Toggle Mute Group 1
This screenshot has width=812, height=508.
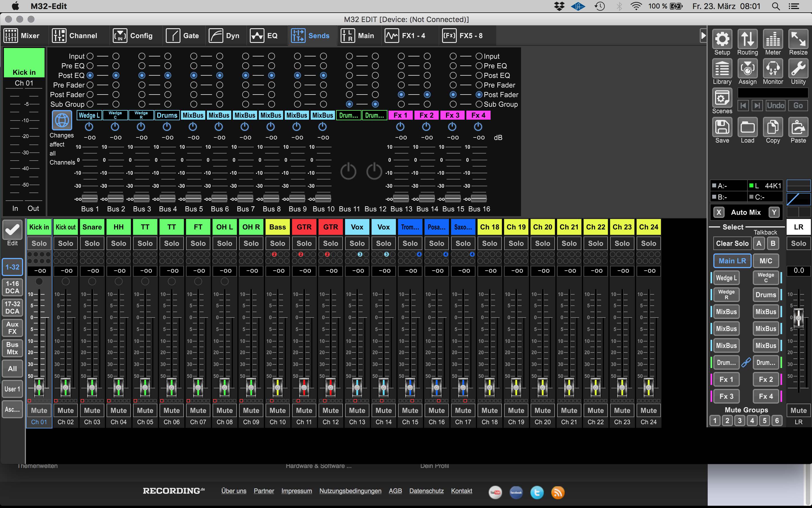tap(715, 421)
